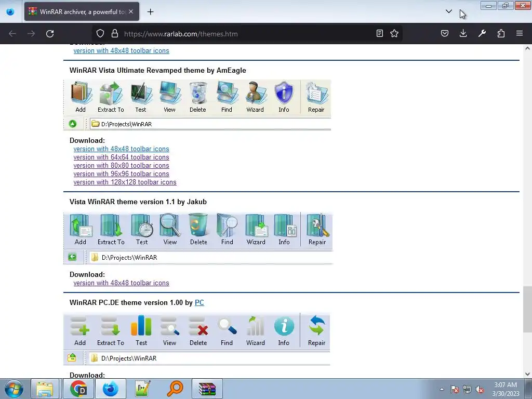532x399 pixels.
Task: Download Jakub theme 48x48 toolbar icons
Action: point(121,283)
